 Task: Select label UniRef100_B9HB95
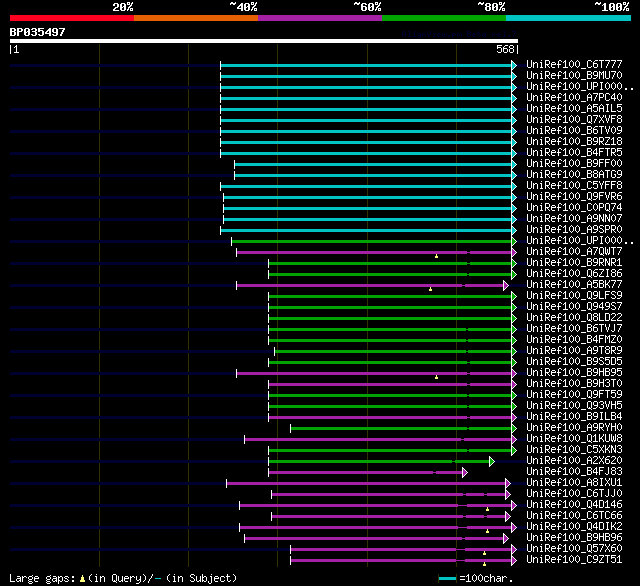(574, 373)
